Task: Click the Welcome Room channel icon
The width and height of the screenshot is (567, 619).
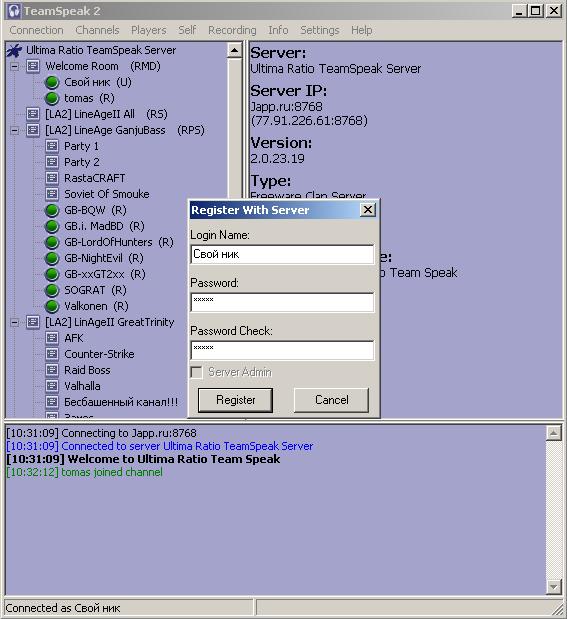Action: tap(33, 66)
